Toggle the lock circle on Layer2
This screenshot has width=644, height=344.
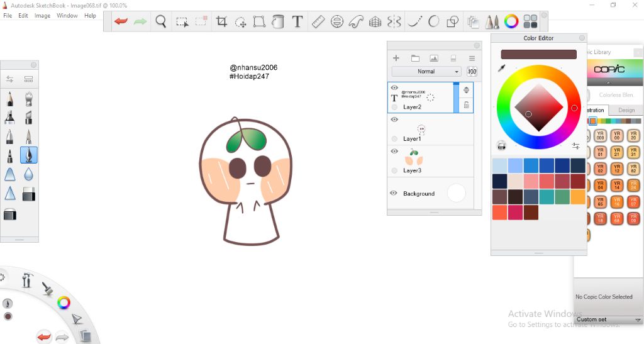pyautogui.click(x=394, y=107)
